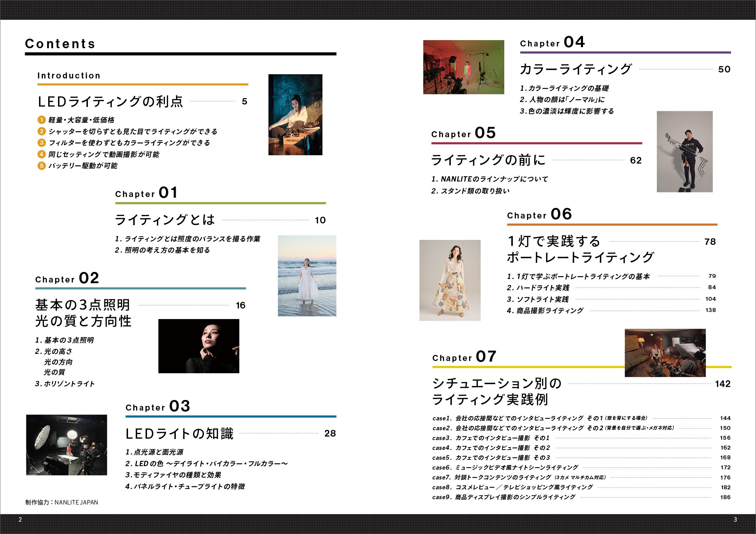Click the orange number 4 bullet icon
Image resolution: width=756 pixels, height=534 pixels.
[41, 154]
